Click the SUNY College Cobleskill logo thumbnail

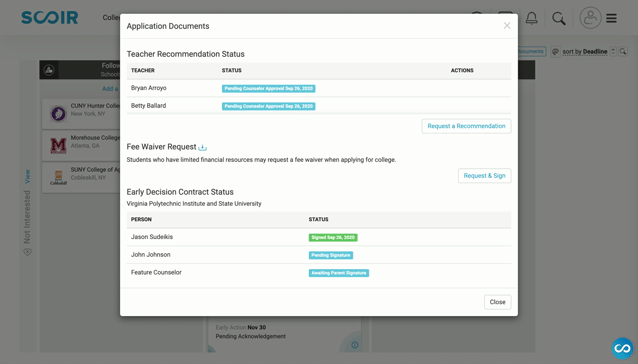coord(58,177)
